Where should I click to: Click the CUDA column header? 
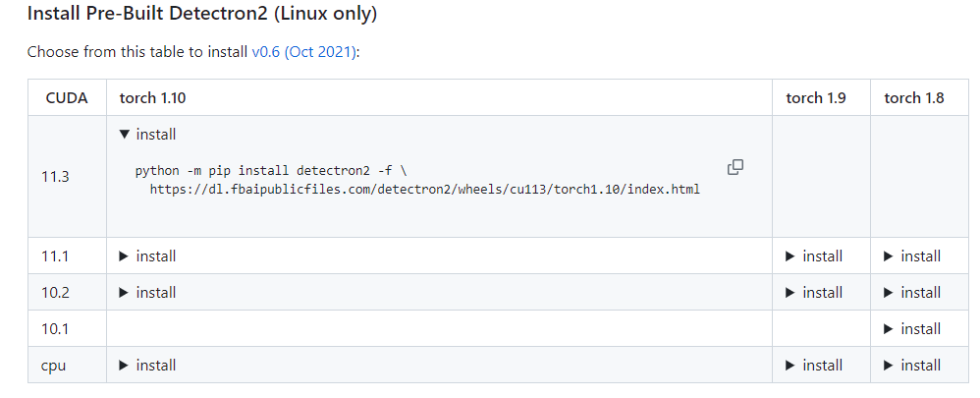click(67, 97)
